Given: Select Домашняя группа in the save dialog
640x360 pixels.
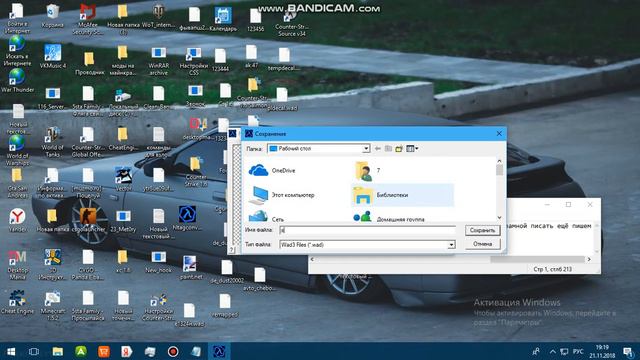Looking at the screenshot, I should pos(389,218).
